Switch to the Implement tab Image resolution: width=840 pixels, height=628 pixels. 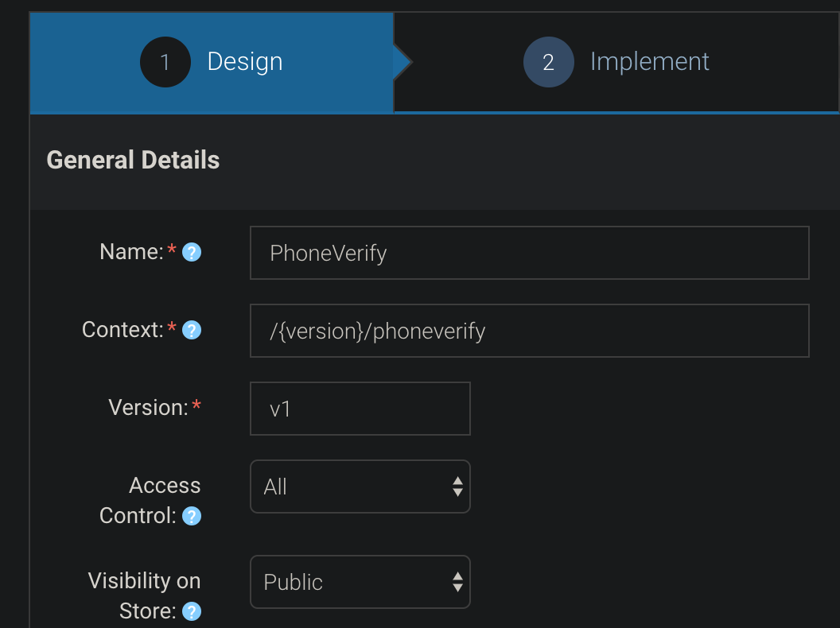point(649,61)
